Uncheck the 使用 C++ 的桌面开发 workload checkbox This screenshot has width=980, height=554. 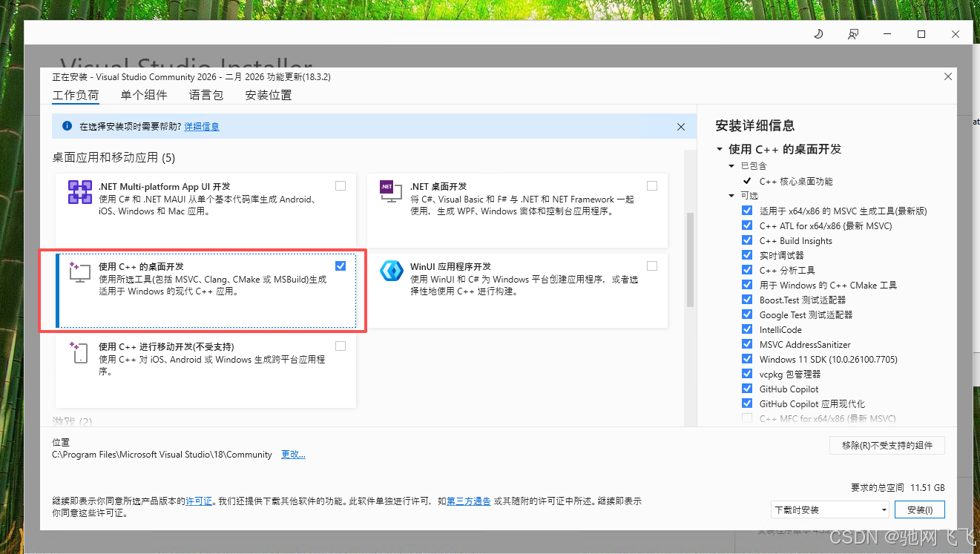point(341,266)
